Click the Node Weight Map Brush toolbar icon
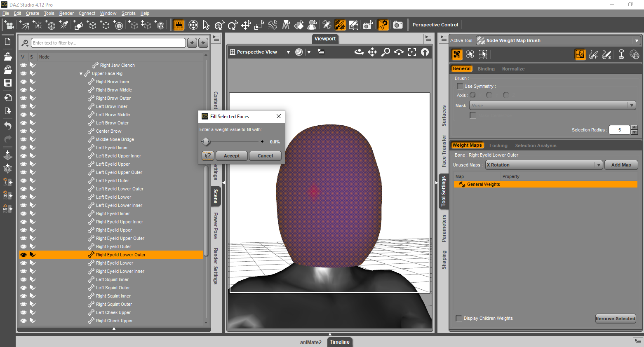Image resolution: width=644 pixels, height=347 pixels. point(340,25)
